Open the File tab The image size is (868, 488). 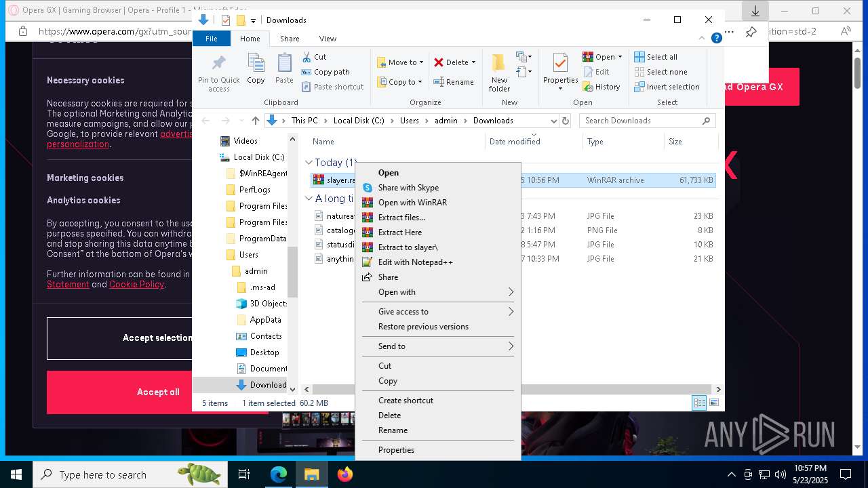click(212, 39)
